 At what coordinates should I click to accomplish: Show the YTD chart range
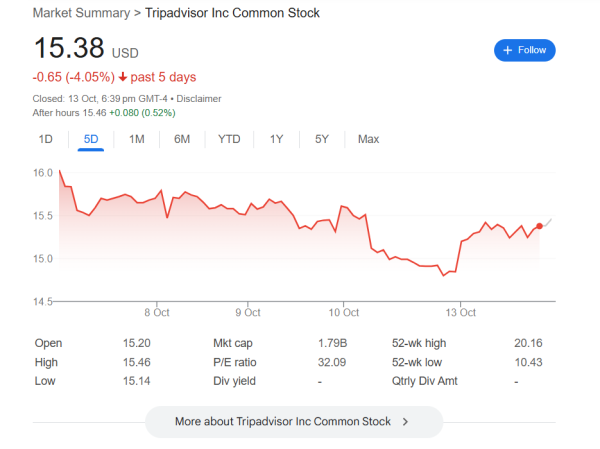(229, 139)
